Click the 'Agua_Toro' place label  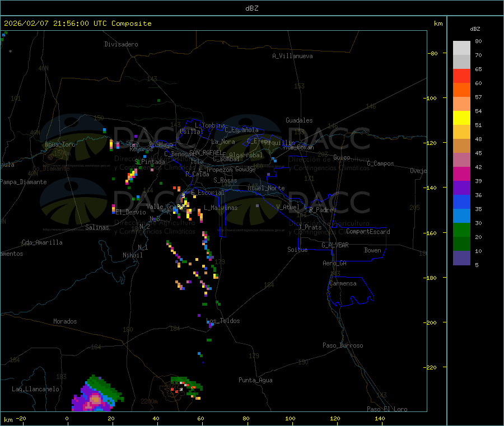[x=60, y=144]
